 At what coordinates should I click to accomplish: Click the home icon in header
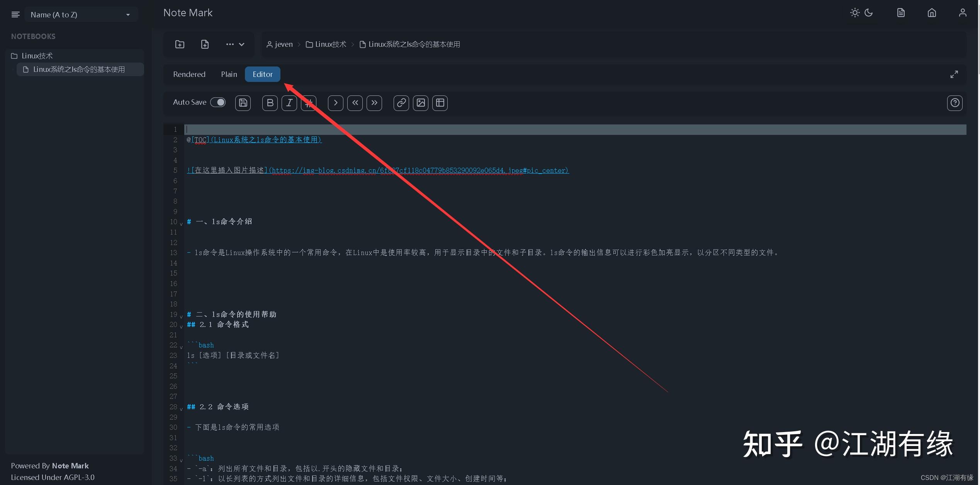(x=932, y=12)
